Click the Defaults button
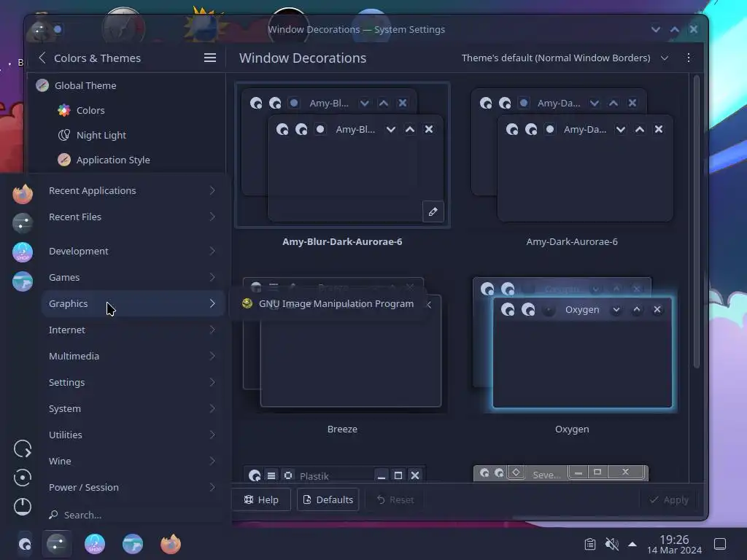The image size is (747, 560). pos(328,499)
